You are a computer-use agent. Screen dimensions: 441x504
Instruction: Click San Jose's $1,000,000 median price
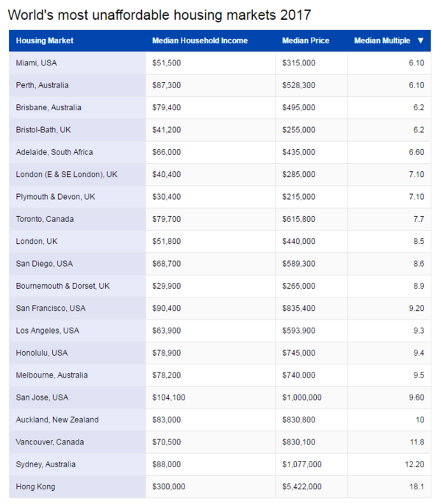[301, 397]
